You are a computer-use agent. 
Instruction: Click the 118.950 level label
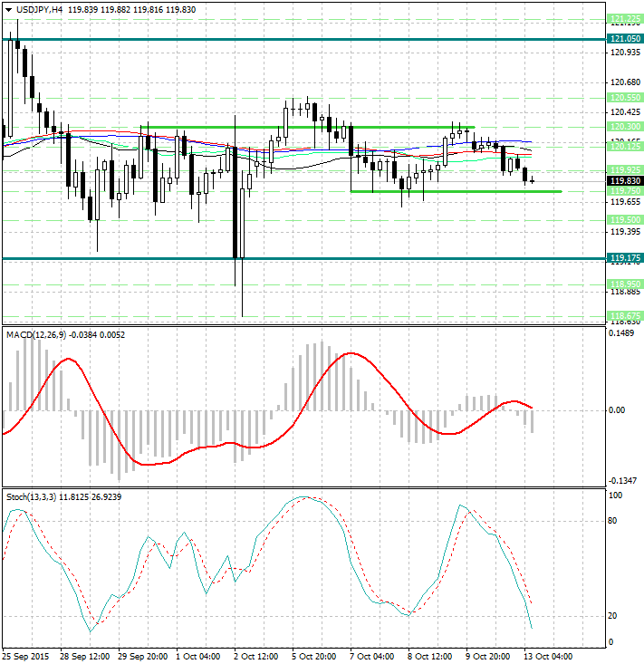[625, 284]
